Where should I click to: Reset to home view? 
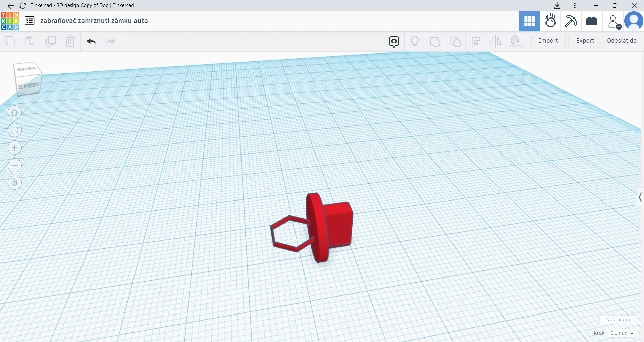15,112
